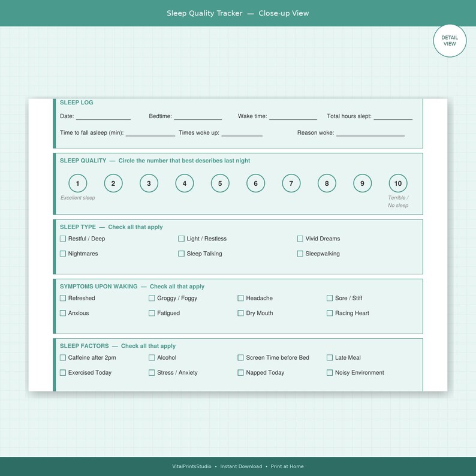Screen dimensions: 476x476
Task: Circle sleep quality number 3
Action: click(149, 183)
